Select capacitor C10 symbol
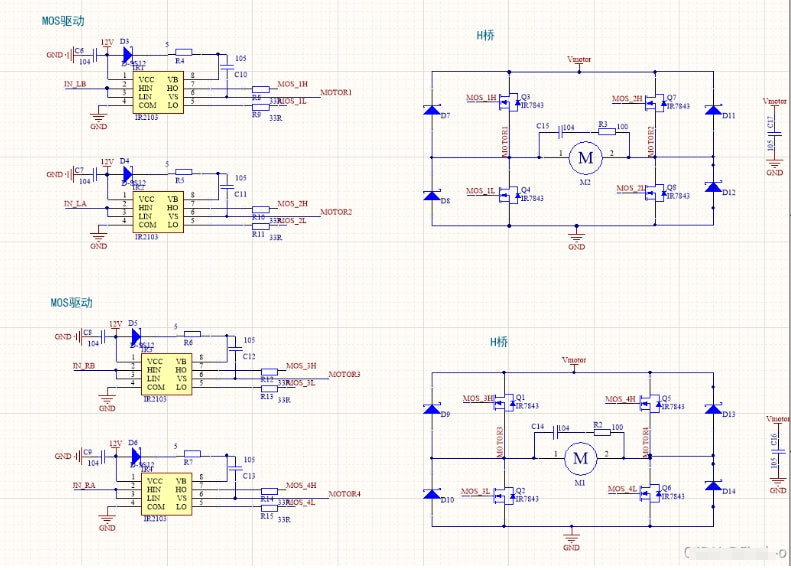Viewport: 791px width, 570px height. (x=227, y=66)
